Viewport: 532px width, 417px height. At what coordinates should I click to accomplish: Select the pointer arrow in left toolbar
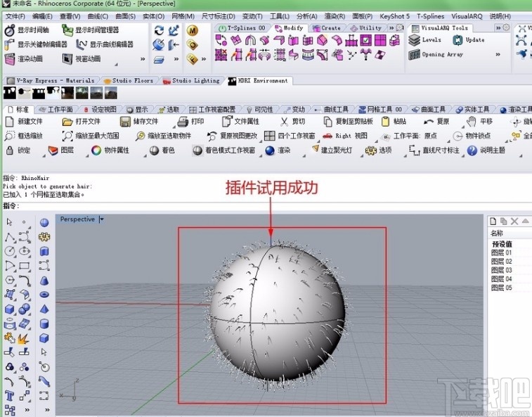10,222
